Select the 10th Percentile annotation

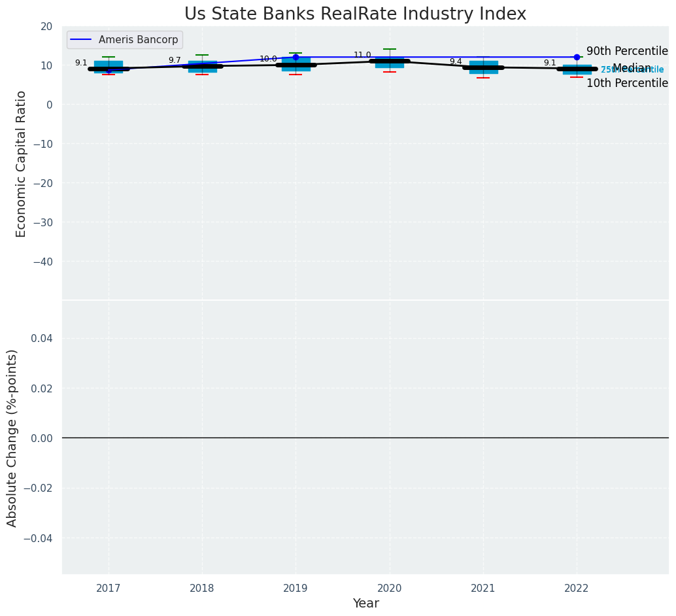point(626,84)
